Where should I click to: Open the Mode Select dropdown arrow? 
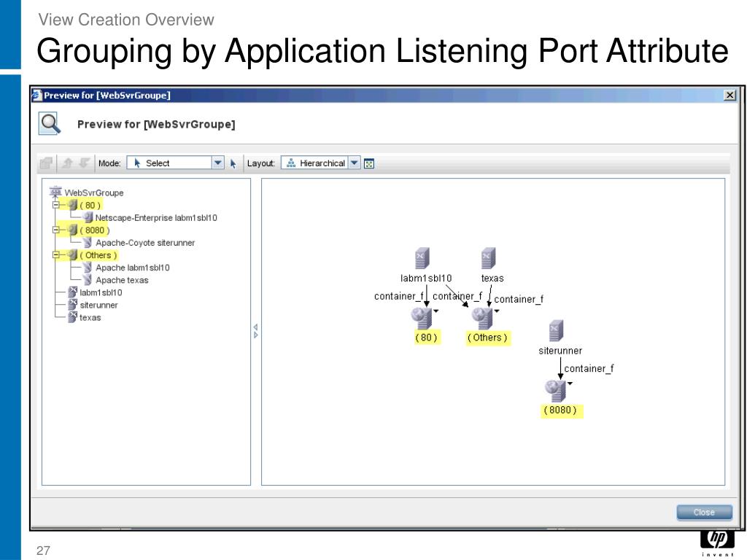tap(217, 163)
